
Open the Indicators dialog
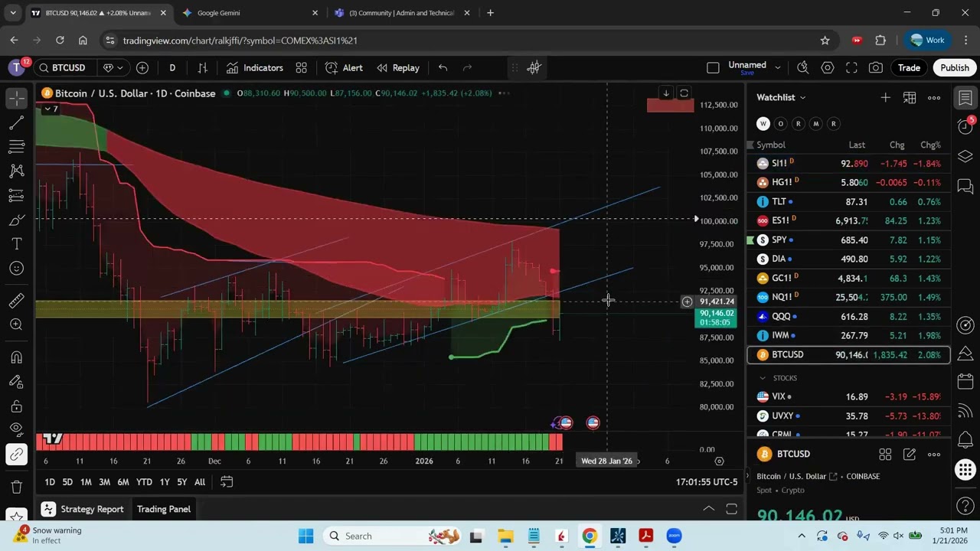tap(255, 68)
